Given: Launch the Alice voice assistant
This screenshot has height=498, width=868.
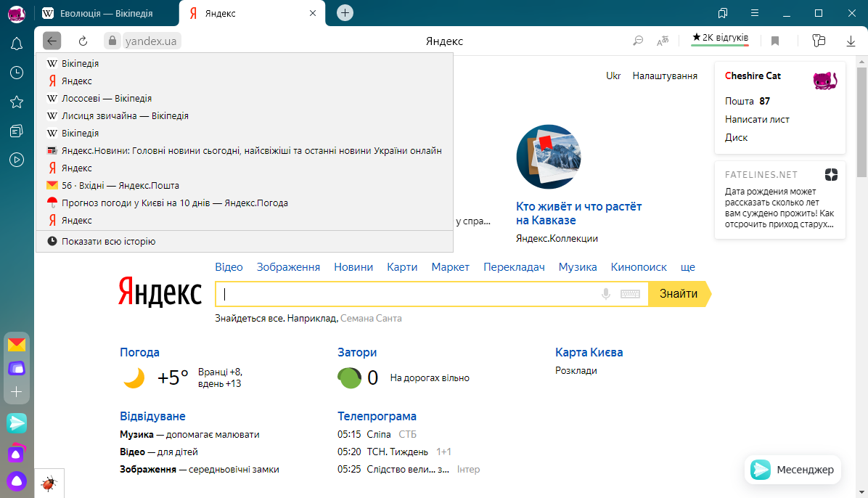Looking at the screenshot, I should coord(17,481).
